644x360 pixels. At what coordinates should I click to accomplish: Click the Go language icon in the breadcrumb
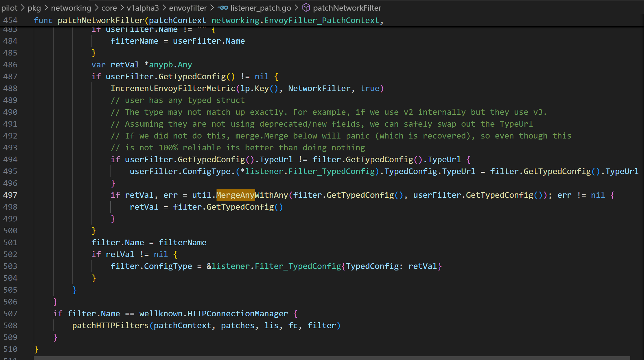point(223,8)
